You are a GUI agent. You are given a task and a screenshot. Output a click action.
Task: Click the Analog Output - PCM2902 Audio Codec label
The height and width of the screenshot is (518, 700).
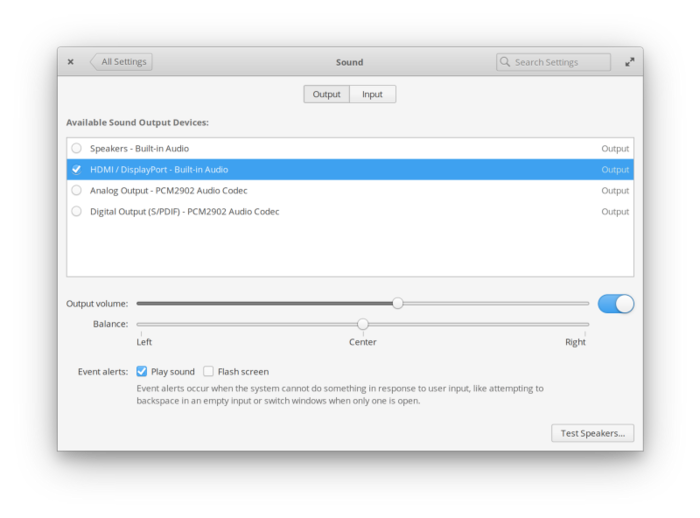click(x=169, y=191)
